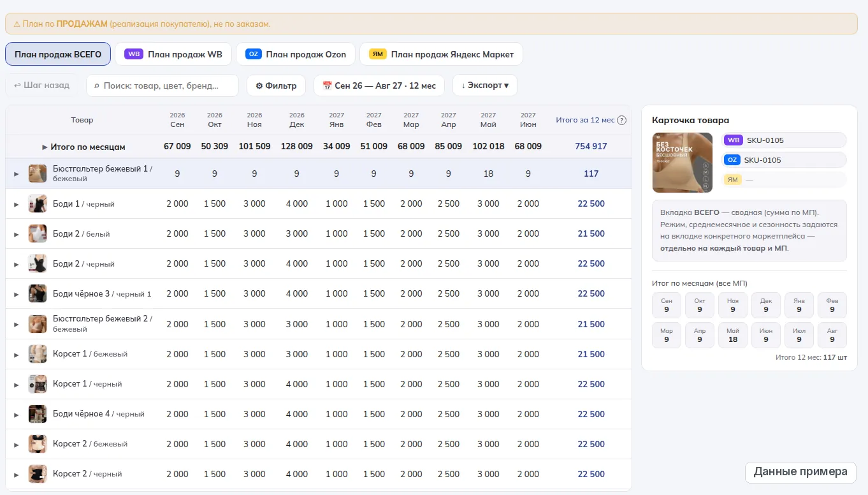This screenshot has width=868, height=495.
Task: Click the 2027 Май column header
Action: click(x=488, y=120)
